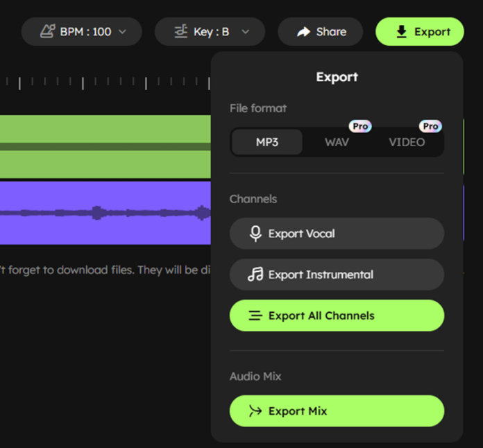Click the music note icon in Export Instrumental
This screenshot has width=483, height=448.
255,274
